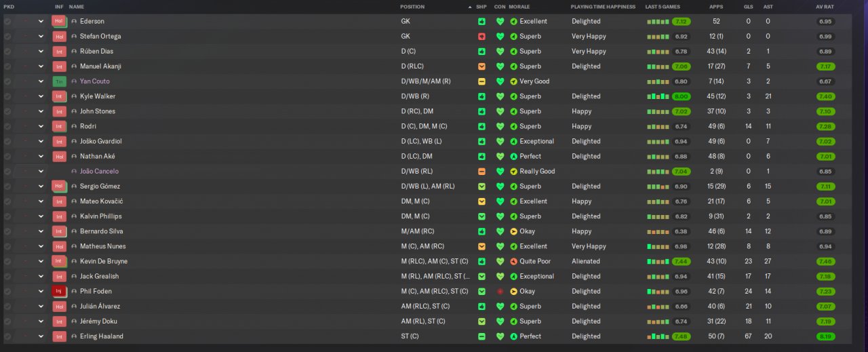The width and height of the screenshot is (868, 352).
Task: Click João Cancelo's orange sharpness icon
Action: click(481, 171)
